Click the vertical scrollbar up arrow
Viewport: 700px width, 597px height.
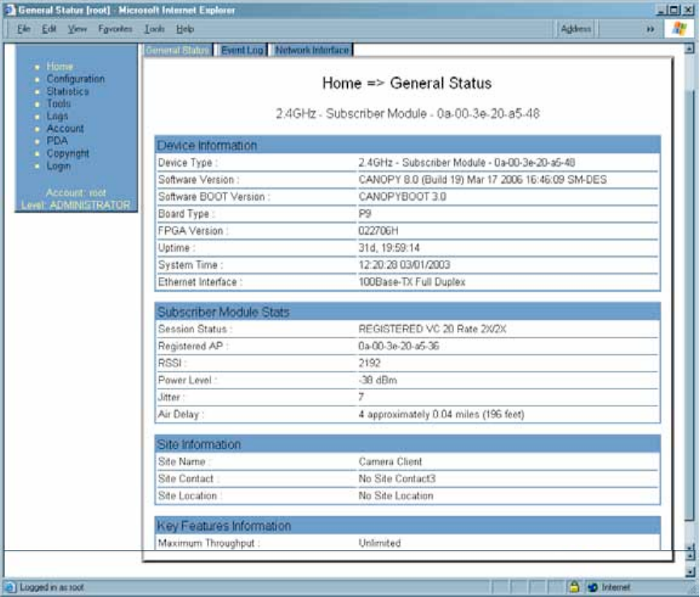(689, 49)
